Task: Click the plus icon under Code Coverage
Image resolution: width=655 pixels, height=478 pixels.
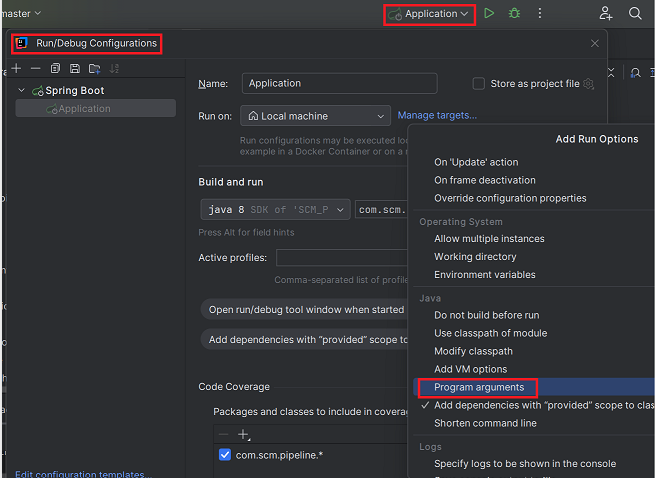Action: point(244,435)
